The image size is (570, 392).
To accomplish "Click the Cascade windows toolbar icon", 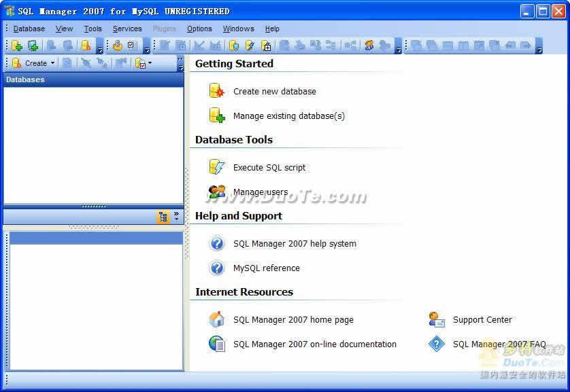I will 416,46.
